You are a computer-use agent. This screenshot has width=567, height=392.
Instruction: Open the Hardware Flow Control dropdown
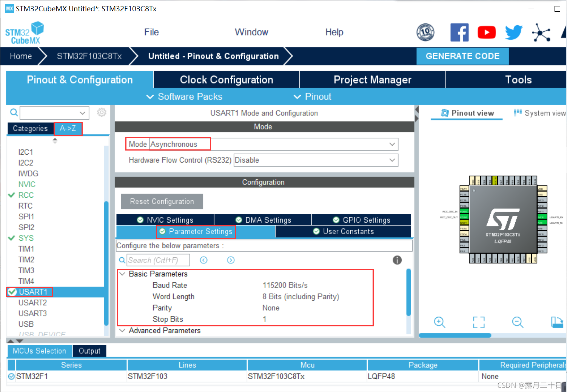(316, 160)
